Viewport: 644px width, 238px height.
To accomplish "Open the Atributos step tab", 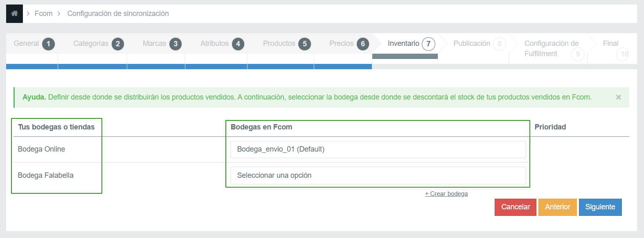I will pyautogui.click(x=222, y=44).
